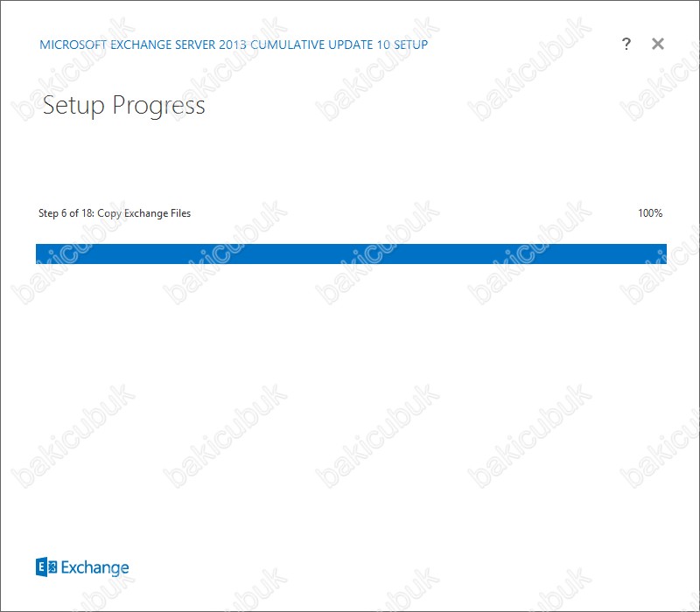Close the Exchange setup wizard window

658,44
